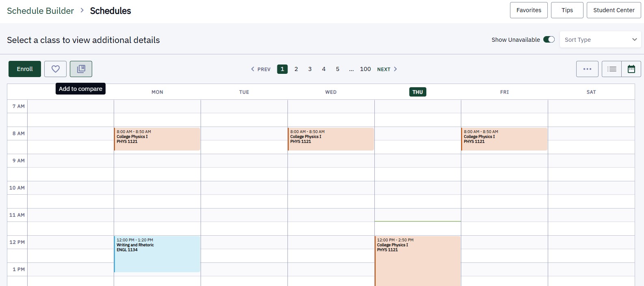Click the pagination ellipsis

pos(351,69)
